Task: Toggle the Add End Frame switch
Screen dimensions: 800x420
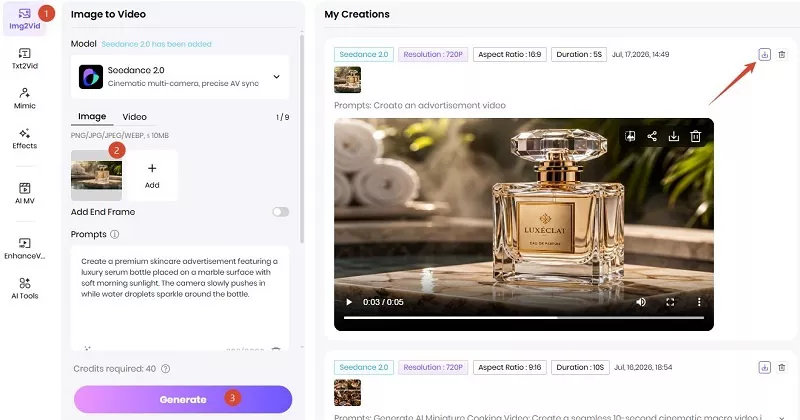Action: click(x=280, y=212)
